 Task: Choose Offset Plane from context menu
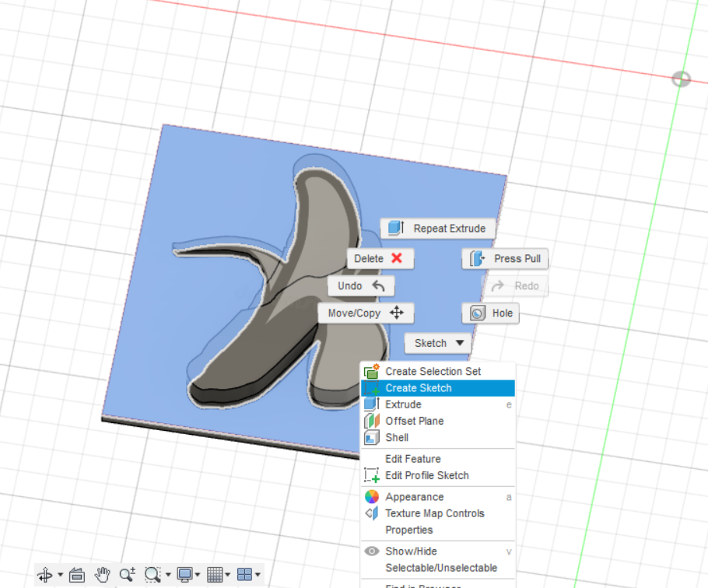click(438, 421)
